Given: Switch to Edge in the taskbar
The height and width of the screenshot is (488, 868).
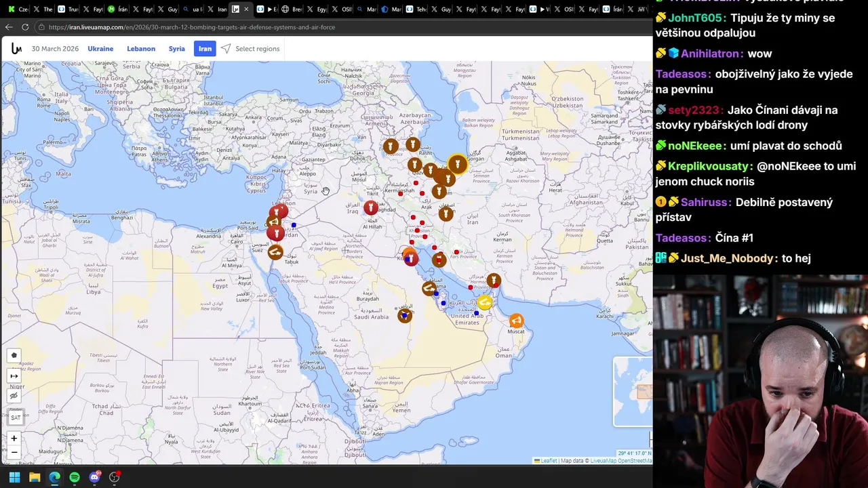Looking at the screenshot, I should point(54,477).
